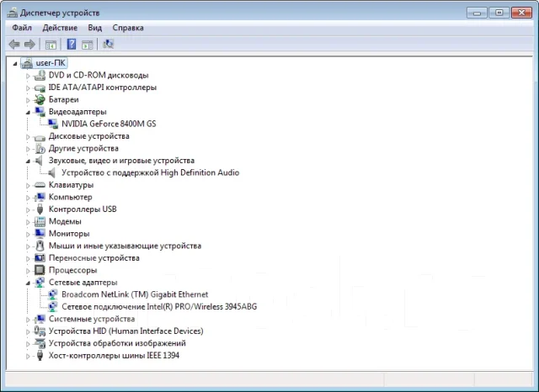This screenshot has height=392, width=539.
Task: Select Устройства HID (Human Interface Devices) label
Action: (x=125, y=331)
